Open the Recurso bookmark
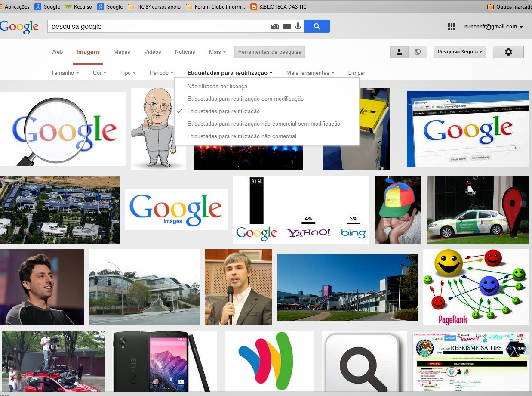The image size is (532, 396). (x=78, y=6)
